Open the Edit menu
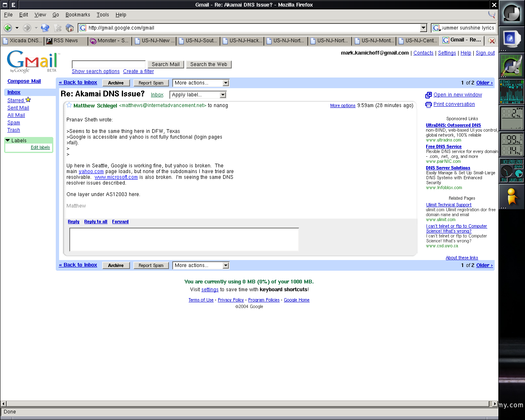 coord(24,14)
